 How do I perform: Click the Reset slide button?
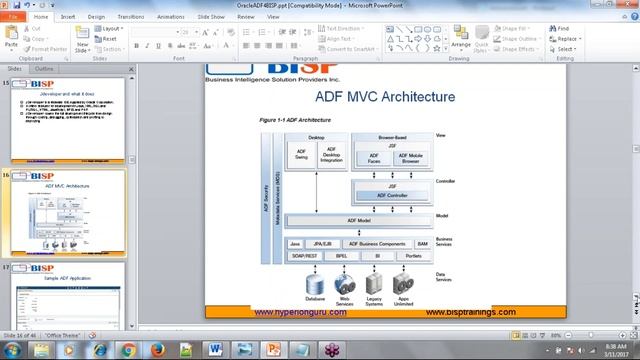click(106, 39)
